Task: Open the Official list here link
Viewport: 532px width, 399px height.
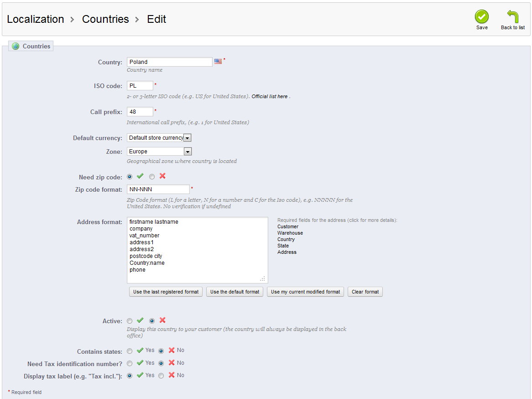Action: [270, 96]
